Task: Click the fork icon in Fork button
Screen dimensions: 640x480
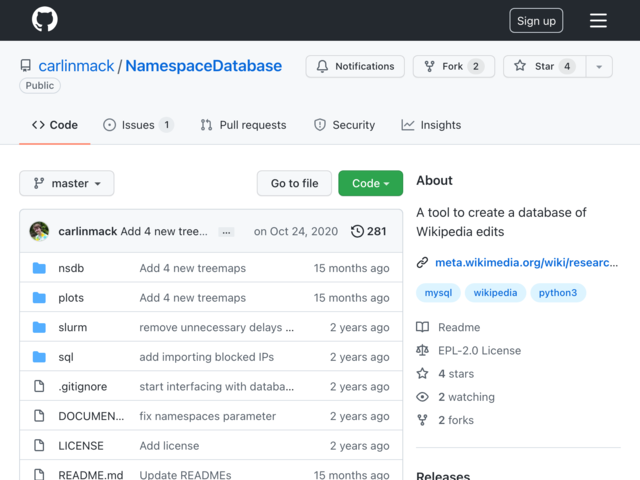Action: pos(429,66)
